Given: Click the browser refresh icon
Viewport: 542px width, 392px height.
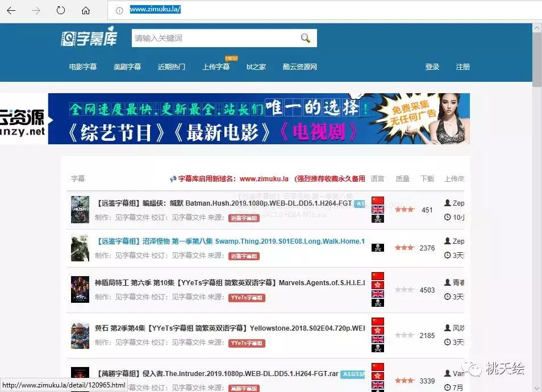Looking at the screenshot, I should point(61,10).
